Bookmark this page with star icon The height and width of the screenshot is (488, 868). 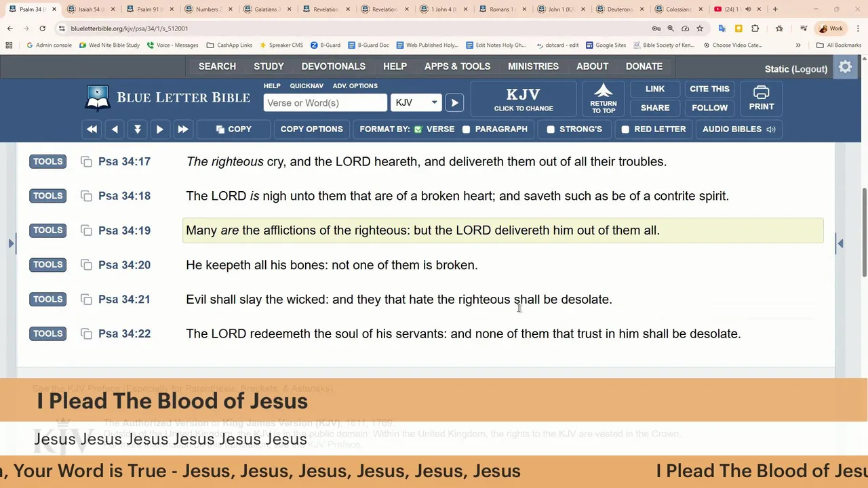pos(700,28)
